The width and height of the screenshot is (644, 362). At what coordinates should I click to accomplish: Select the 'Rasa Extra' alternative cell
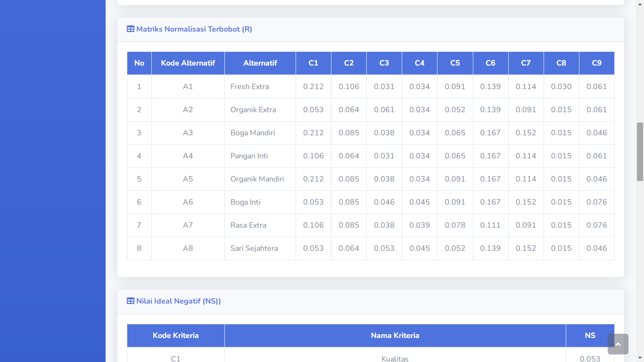tap(260, 225)
